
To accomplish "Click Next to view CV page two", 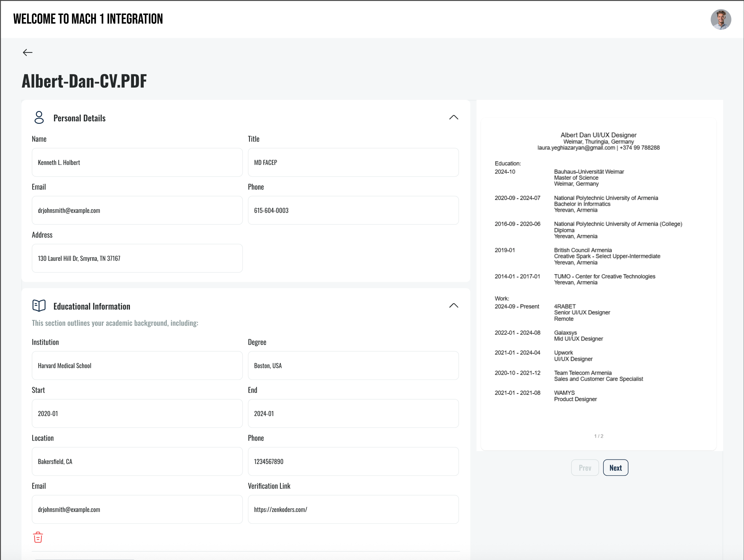I will [615, 467].
